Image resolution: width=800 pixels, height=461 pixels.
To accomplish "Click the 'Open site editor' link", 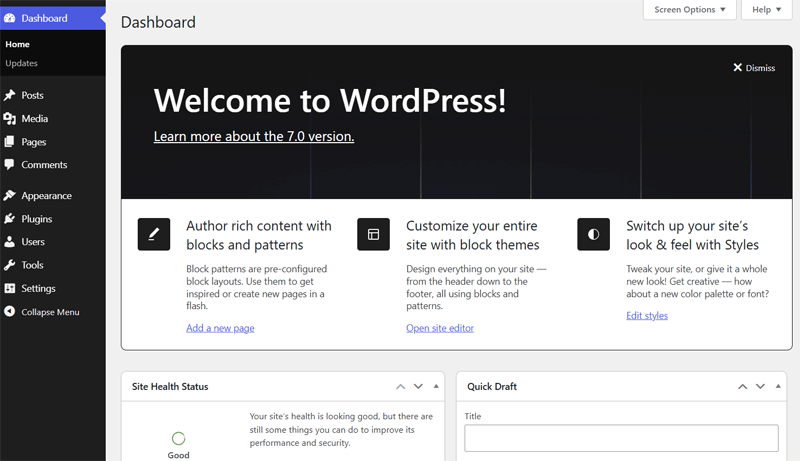I will pos(440,328).
